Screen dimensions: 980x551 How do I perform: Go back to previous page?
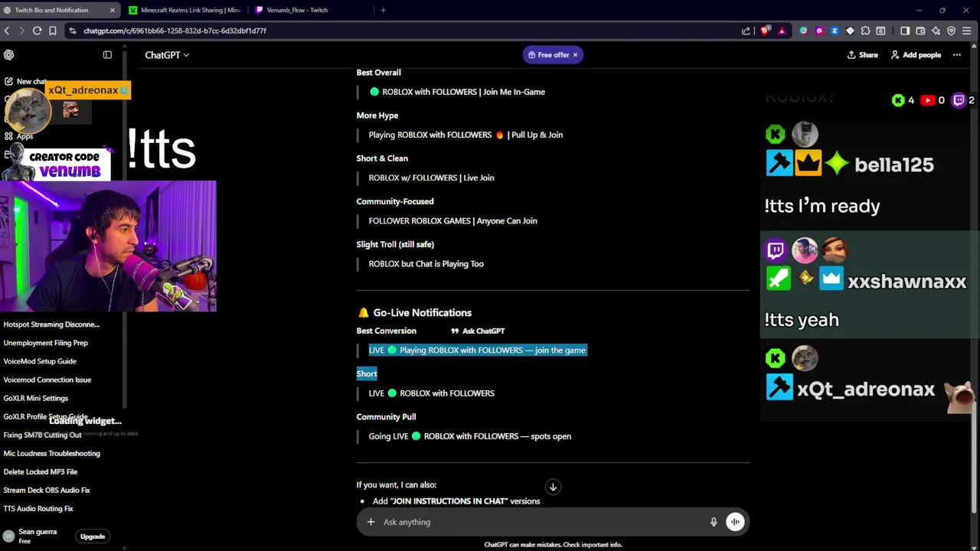point(7,31)
